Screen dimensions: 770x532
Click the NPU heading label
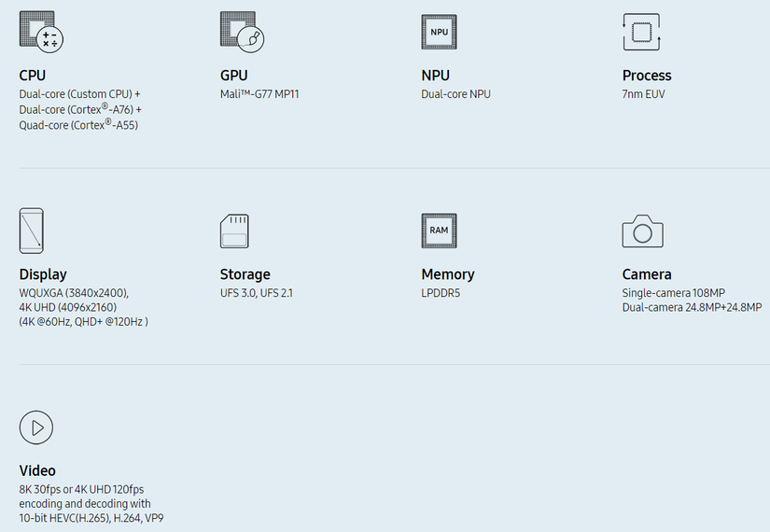[435, 76]
